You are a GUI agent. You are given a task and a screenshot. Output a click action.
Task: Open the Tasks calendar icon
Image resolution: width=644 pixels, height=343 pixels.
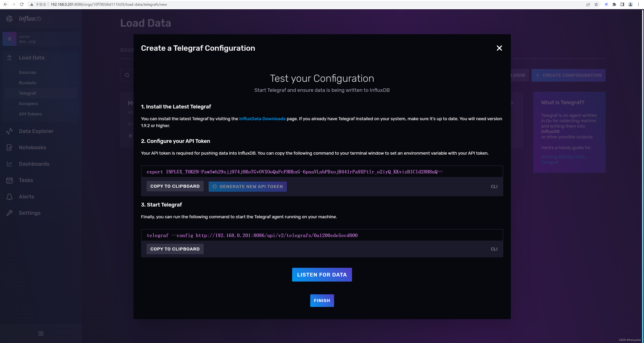point(10,180)
